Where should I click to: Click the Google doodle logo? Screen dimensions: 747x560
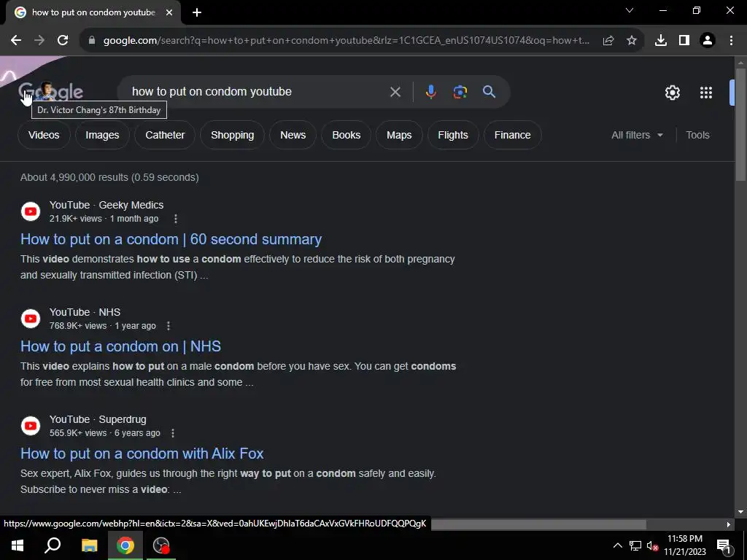click(50, 91)
